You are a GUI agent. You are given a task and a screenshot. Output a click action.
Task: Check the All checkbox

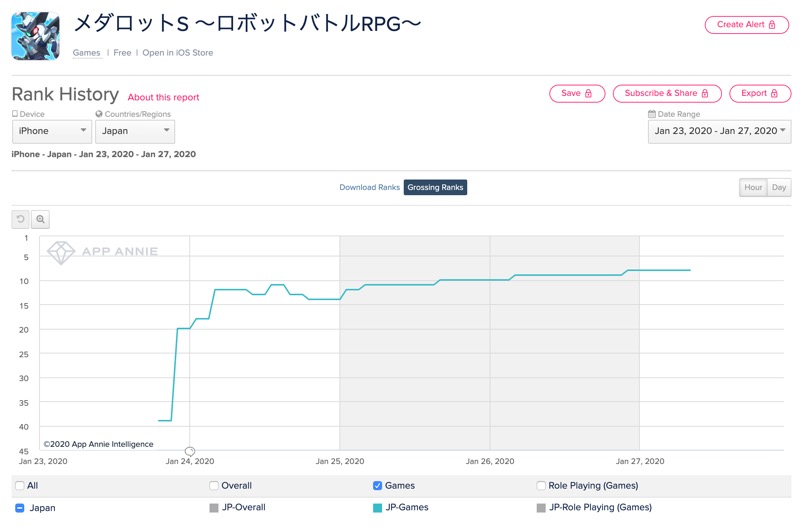pyautogui.click(x=20, y=485)
